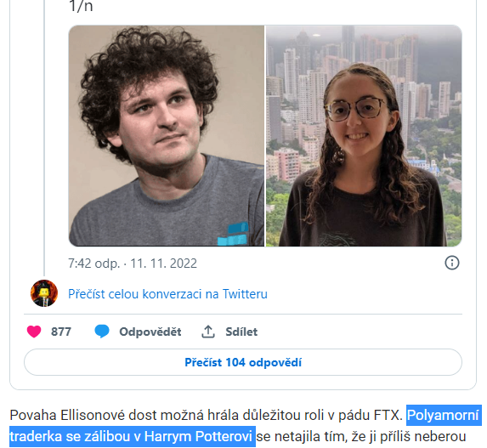Click the word Ellisonové in the article paragraph

point(93,416)
